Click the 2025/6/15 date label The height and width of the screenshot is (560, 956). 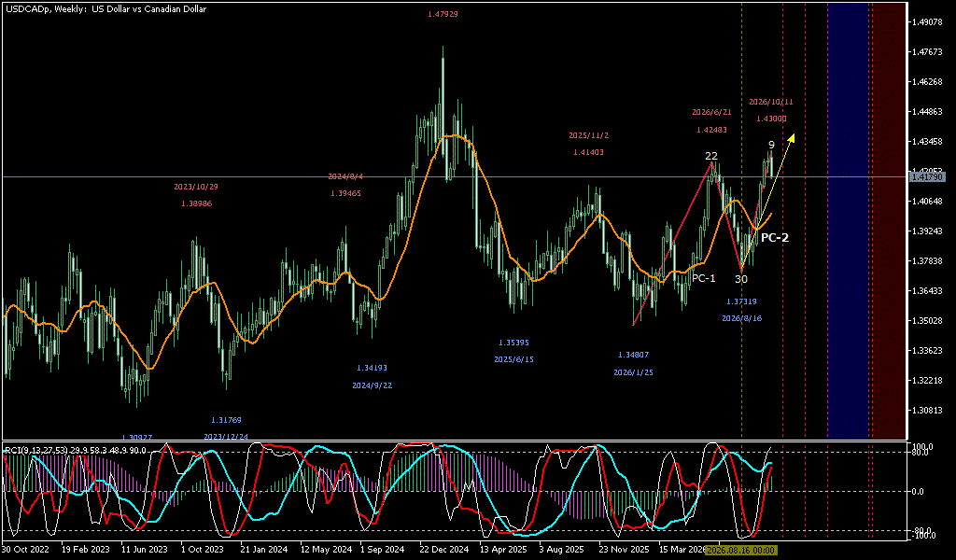tap(514, 359)
